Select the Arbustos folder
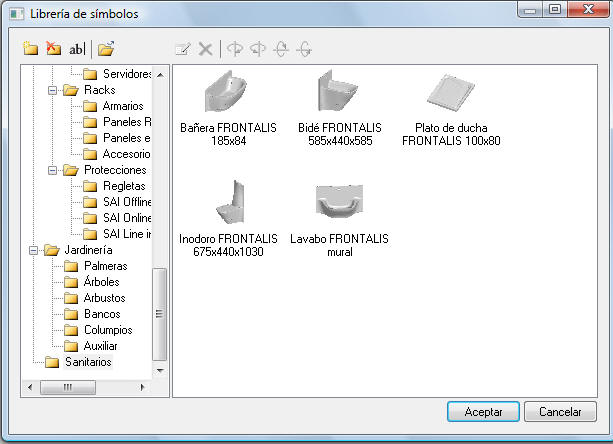Screen dimensions: 613x444 click(95, 299)
